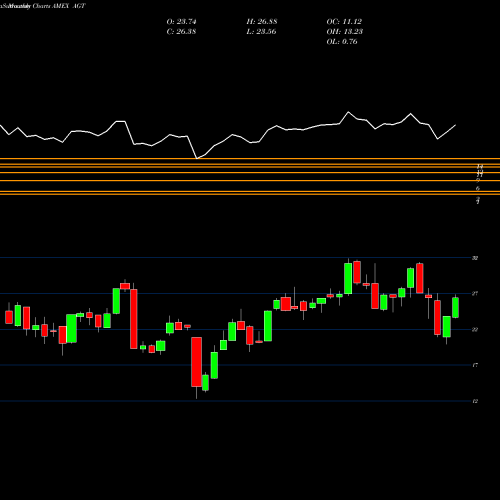Viewport: 500px width, 500px height.
Task: Click the 22 price axis label
Action: click(475, 330)
